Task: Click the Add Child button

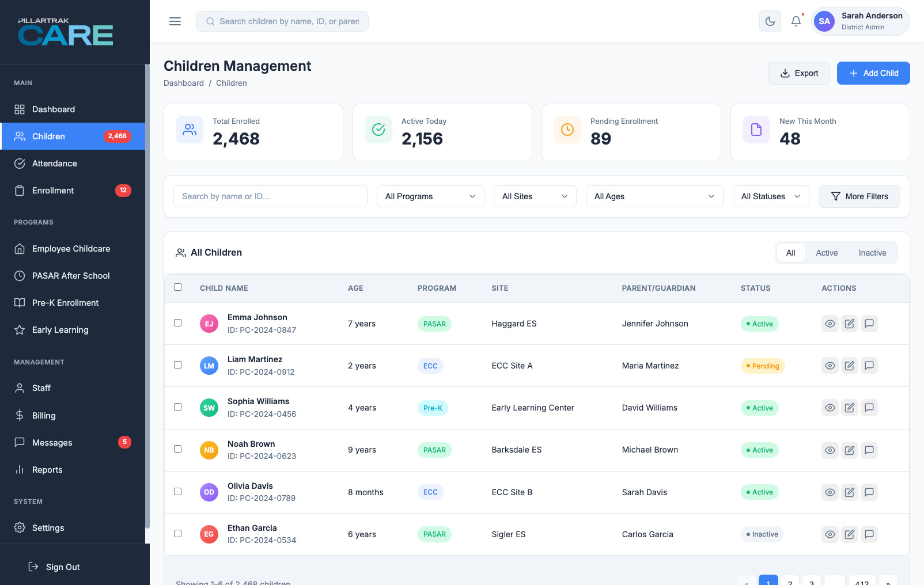Action: tap(873, 73)
